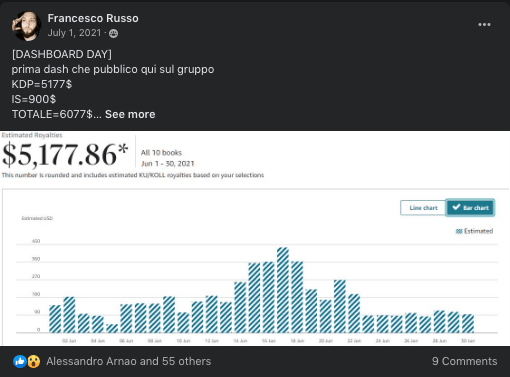Switch to Line chart view

click(423, 208)
